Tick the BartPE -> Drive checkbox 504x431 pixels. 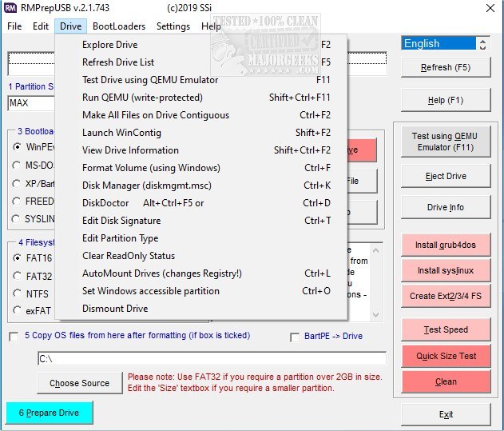tap(295, 337)
